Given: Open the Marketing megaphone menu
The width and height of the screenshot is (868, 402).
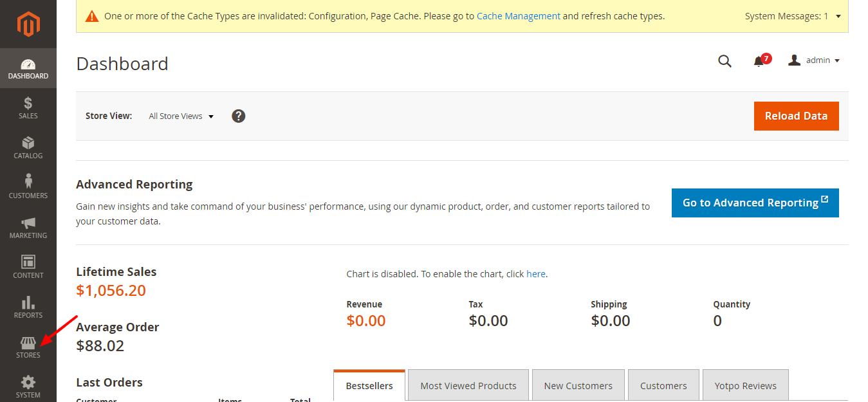Looking at the screenshot, I should (28, 227).
